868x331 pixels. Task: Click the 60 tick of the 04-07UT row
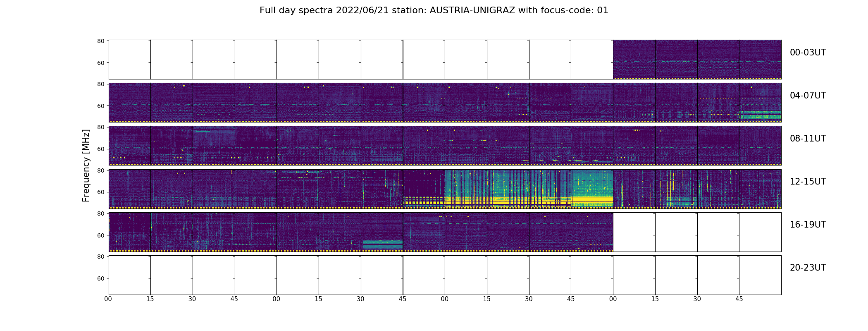[100, 106]
